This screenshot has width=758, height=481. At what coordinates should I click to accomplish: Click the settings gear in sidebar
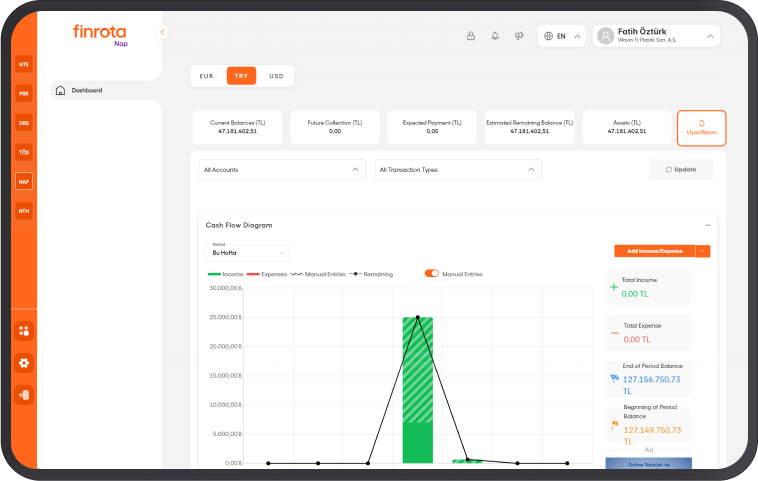click(24, 362)
